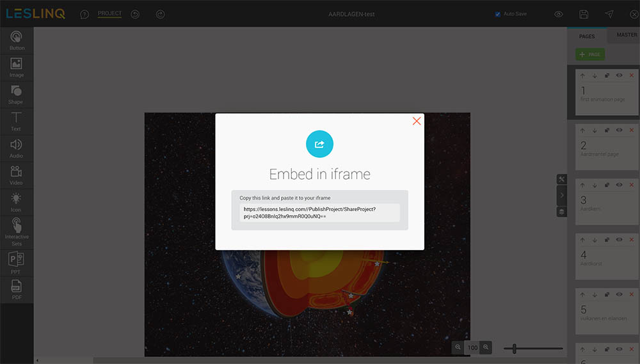Viewport: 640px width, 364px height.
Task: Preview project with eye icon in header
Action: point(559,14)
